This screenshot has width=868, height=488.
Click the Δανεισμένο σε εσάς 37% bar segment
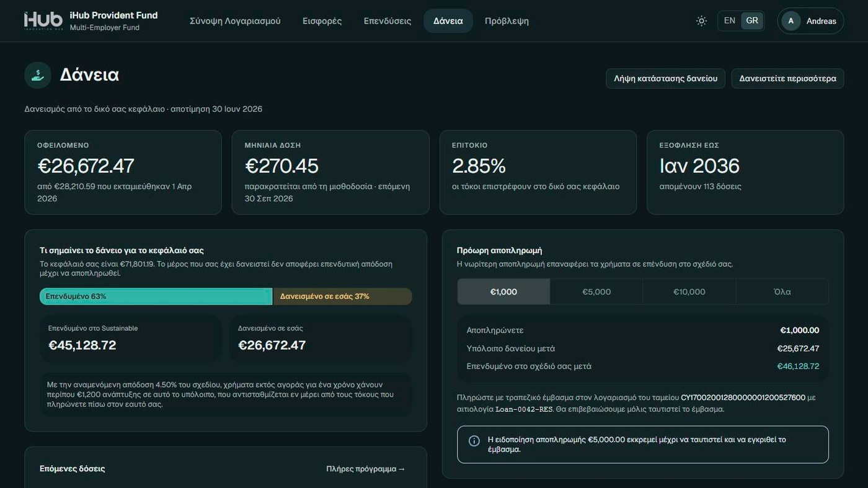click(342, 296)
